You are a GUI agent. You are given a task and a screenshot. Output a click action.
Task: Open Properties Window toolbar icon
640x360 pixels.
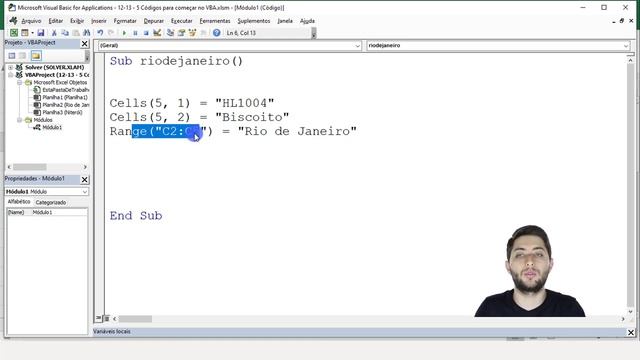tap(181, 33)
